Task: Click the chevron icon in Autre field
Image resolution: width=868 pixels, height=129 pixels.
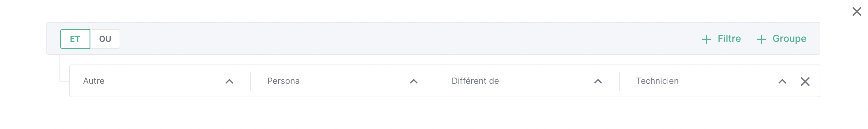Action: click(229, 82)
